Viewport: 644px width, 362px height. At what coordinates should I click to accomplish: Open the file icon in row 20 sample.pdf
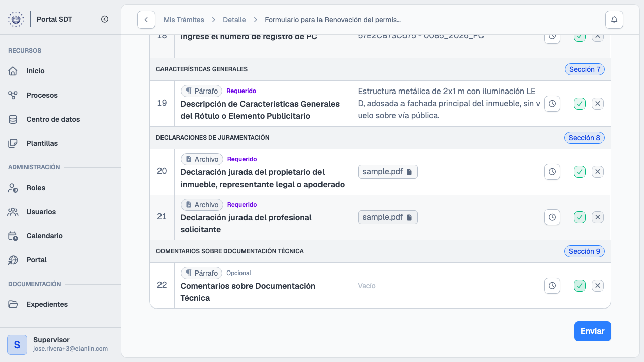tap(409, 172)
